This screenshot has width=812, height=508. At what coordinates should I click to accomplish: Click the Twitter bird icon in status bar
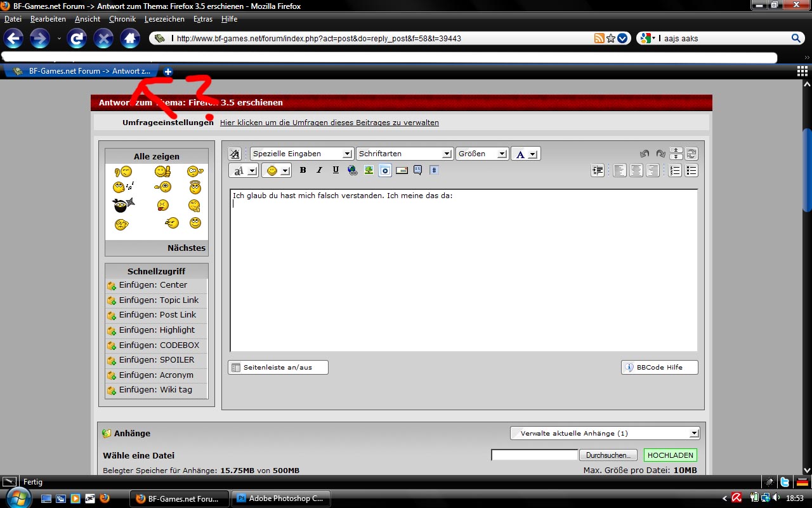click(x=785, y=483)
